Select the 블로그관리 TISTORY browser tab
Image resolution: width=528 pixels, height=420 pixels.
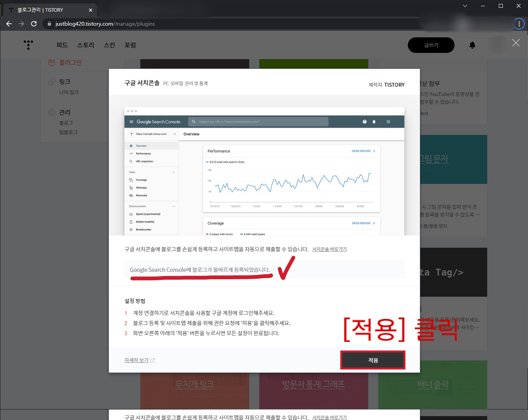point(50,10)
